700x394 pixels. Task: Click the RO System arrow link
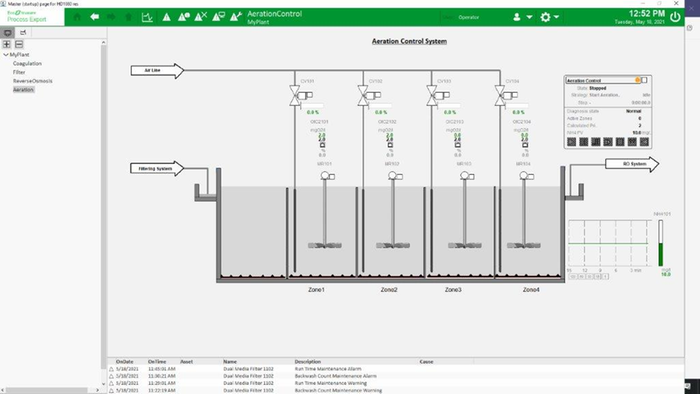click(x=632, y=164)
